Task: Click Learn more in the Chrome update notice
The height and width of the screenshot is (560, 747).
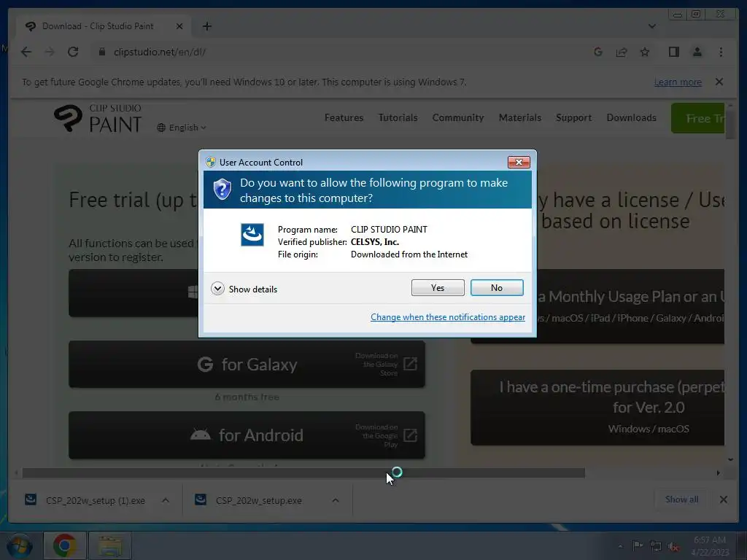Action: pos(678,82)
